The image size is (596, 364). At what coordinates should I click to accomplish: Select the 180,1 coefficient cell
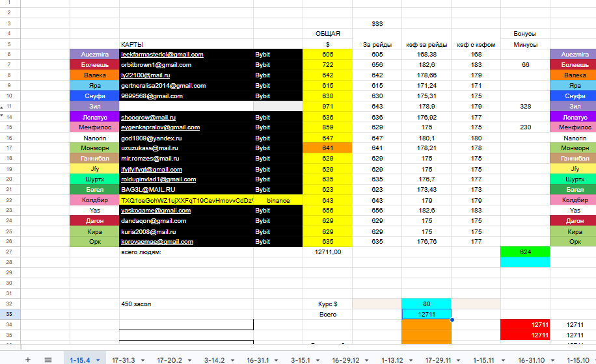pos(426,138)
